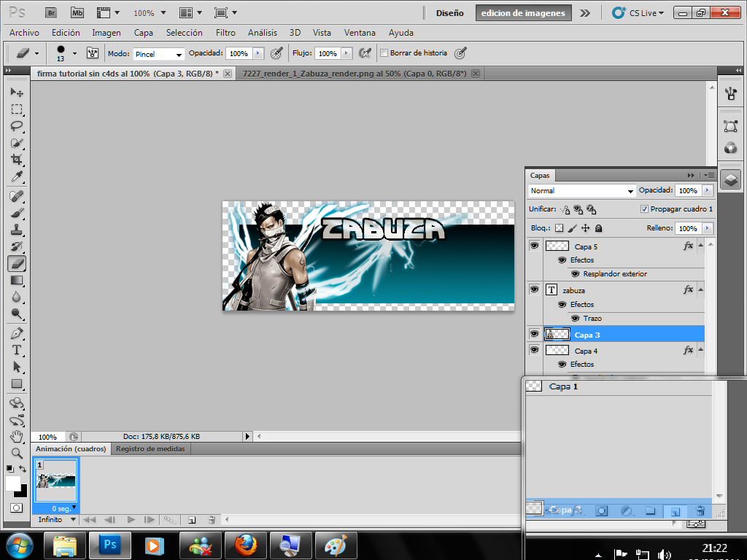Open the Modo Pincel dropdown
The width and height of the screenshot is (747, 560).
coord(158,54)
